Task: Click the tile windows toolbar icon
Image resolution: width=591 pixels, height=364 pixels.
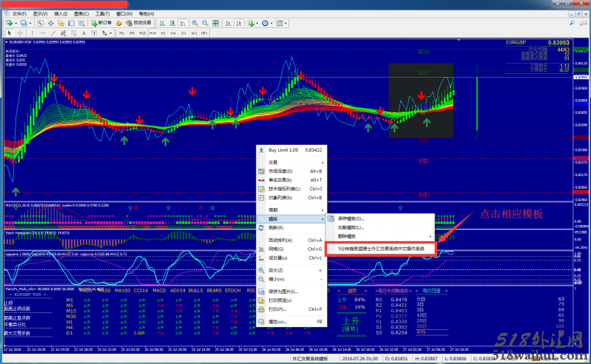Action: (215, 23)
